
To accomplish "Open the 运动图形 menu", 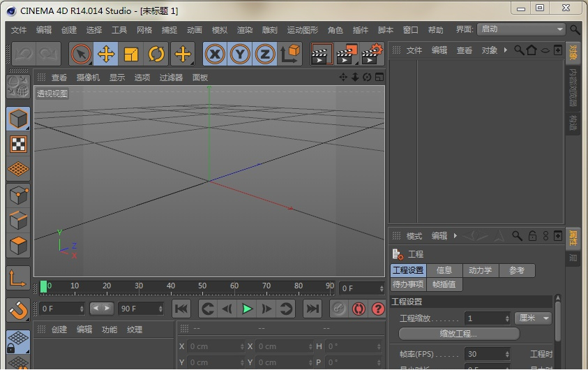I will (302, 30).
